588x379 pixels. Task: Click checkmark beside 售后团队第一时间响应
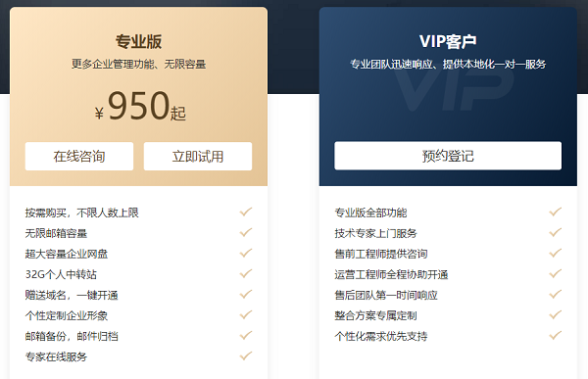pos(556,295)
